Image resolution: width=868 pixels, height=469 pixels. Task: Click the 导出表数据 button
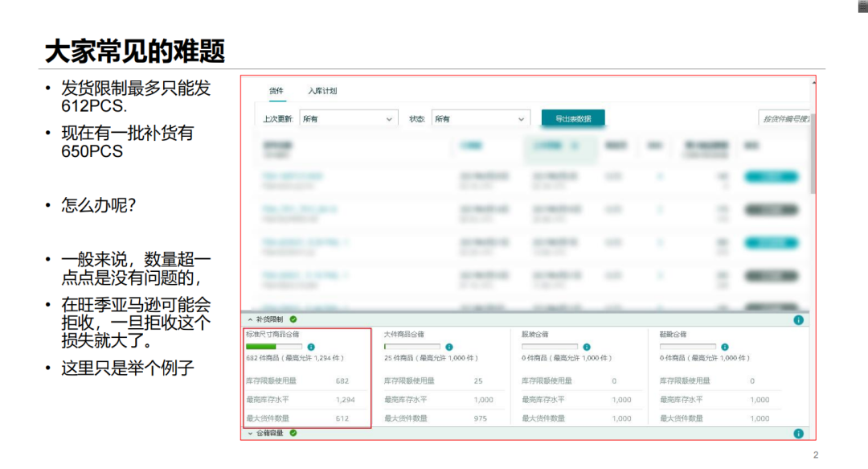coord(573,118)
